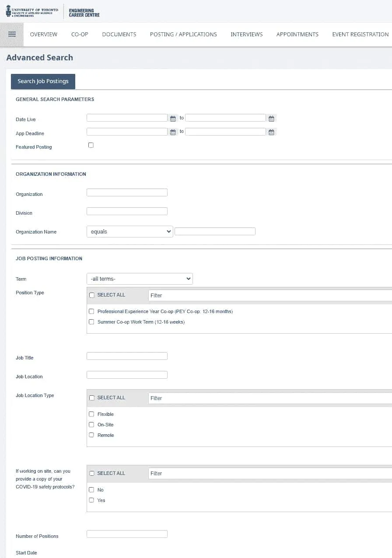
Task: Enable the Remote job location type
Action: point(91,435)
